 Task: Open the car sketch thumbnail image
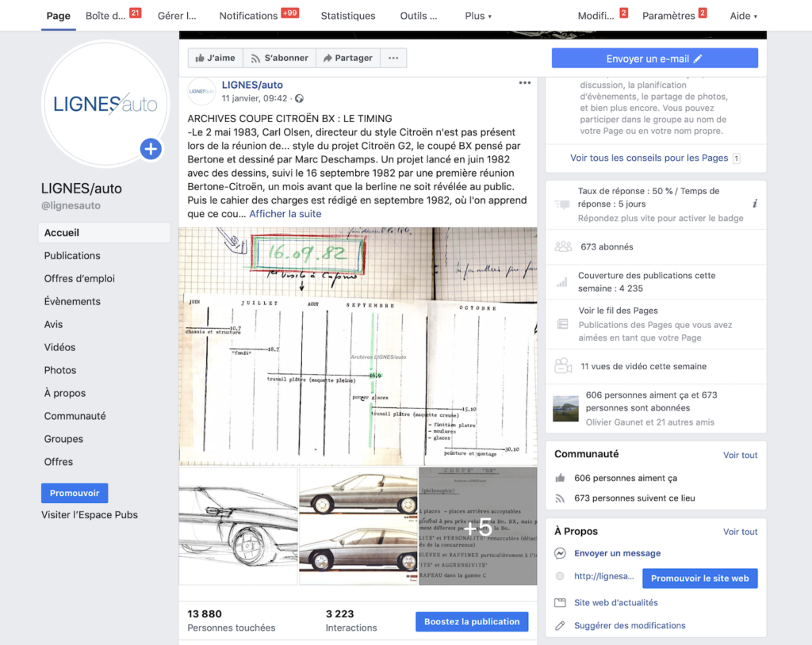click(x=238, y=526)
